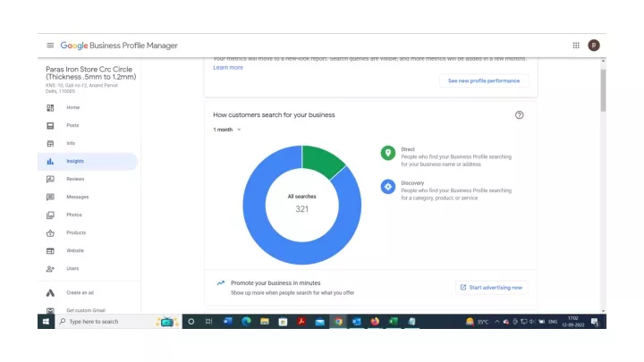Click the ENG language indicator

[553, 322]
